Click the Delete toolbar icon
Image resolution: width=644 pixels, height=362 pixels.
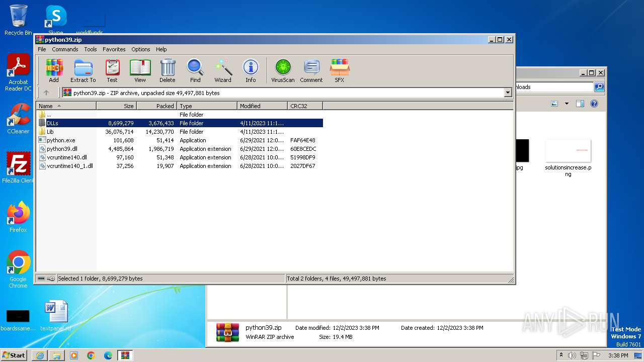pyautogui.click(x=168, y=71)
